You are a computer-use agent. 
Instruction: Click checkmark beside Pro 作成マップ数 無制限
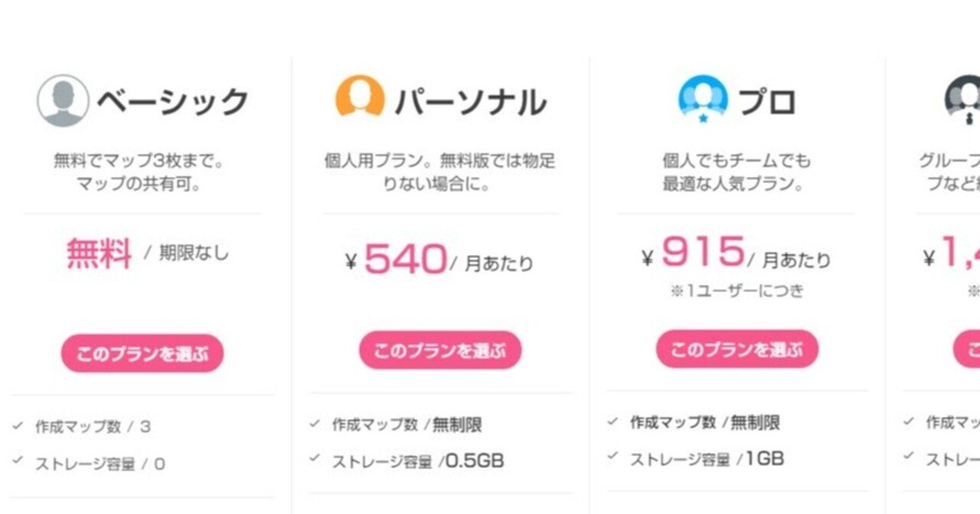coord(612,421)
